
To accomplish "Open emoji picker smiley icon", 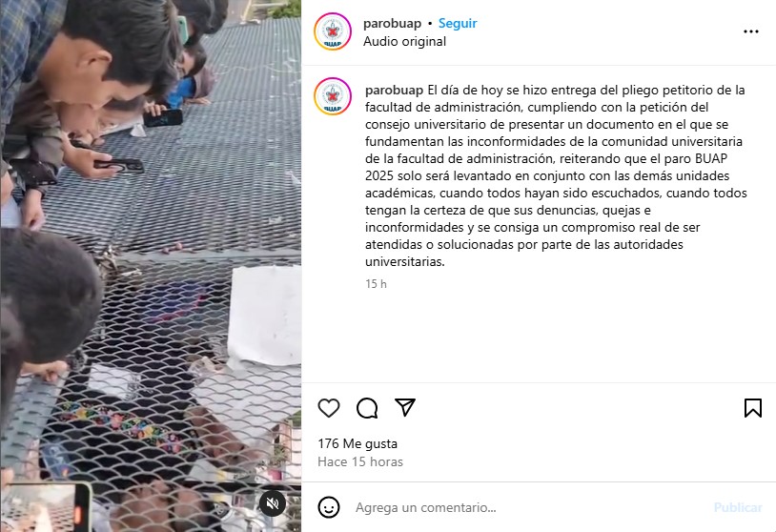I will pyautogui.click(x=329, y=507).
